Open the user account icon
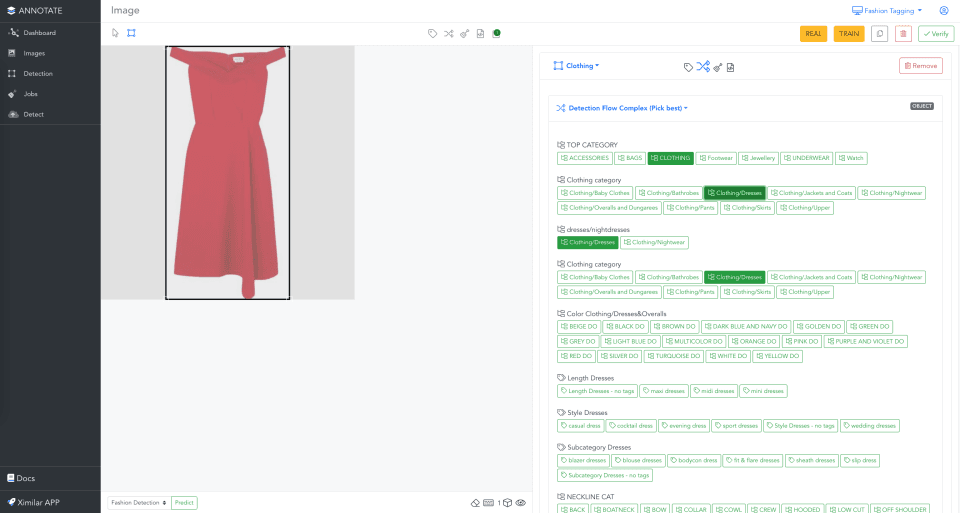The width and height of the screenshot is (960, 513). tap(943, 10)
